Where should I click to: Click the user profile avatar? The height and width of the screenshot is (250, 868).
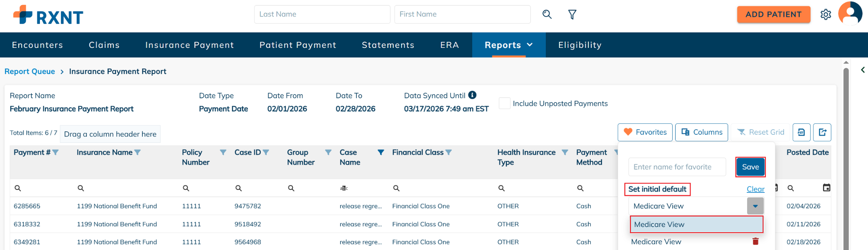(x=850, y=14)
